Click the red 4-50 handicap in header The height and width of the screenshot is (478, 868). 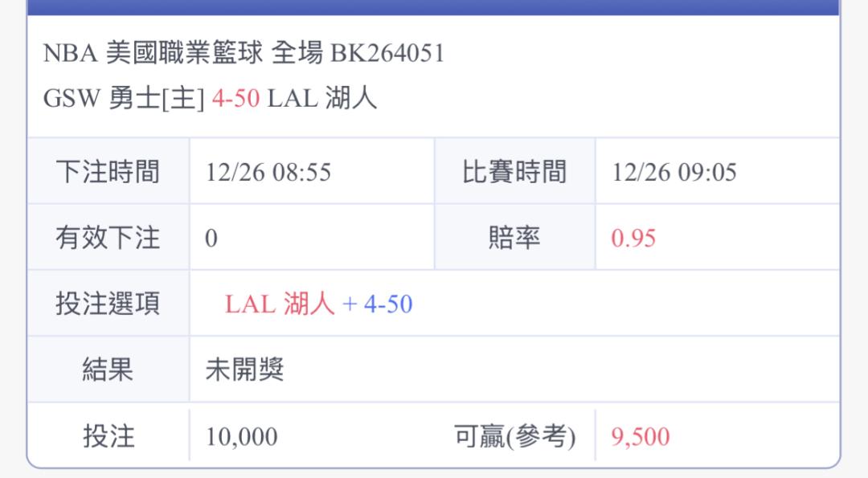tap(235, 99)
